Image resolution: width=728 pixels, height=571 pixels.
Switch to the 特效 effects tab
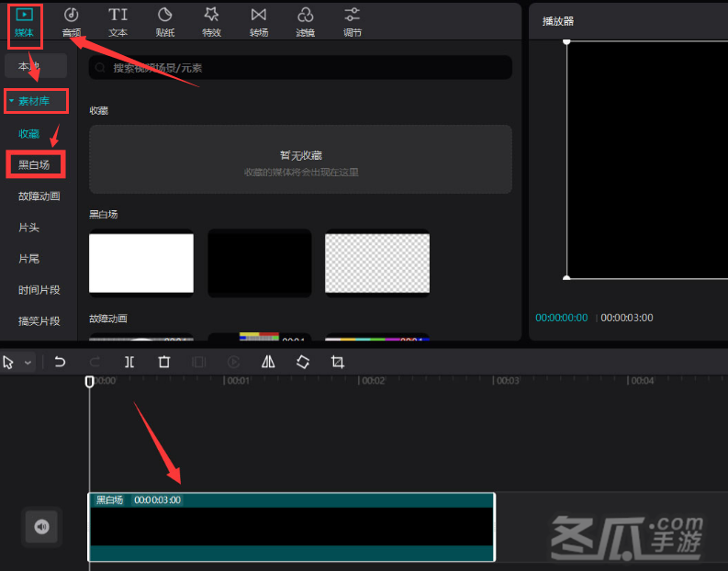coord(212,22)
